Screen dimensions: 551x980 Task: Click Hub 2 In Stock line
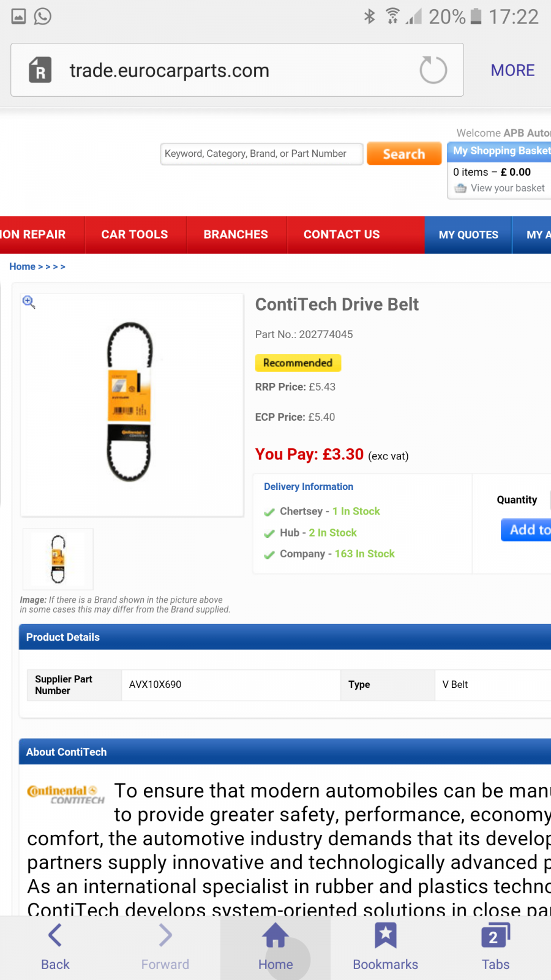318,533
